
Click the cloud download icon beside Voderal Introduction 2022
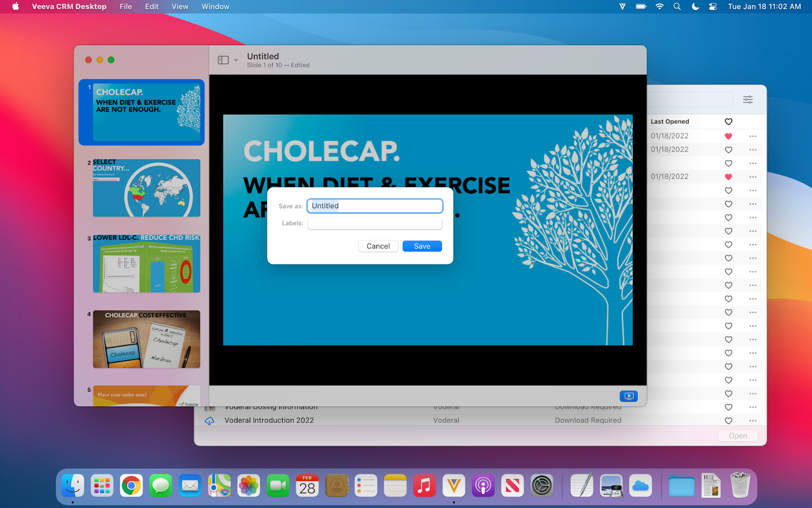[x=209, y=421]
